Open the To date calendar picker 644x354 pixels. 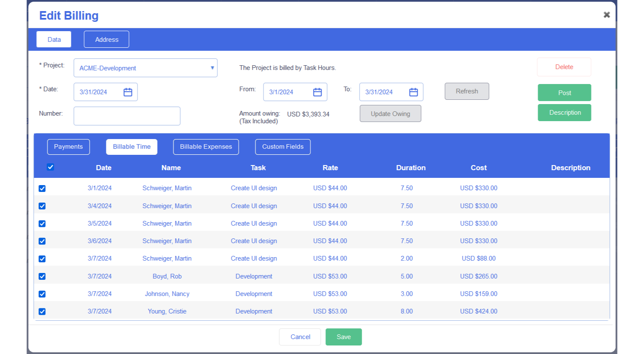(x=413, y=92)
